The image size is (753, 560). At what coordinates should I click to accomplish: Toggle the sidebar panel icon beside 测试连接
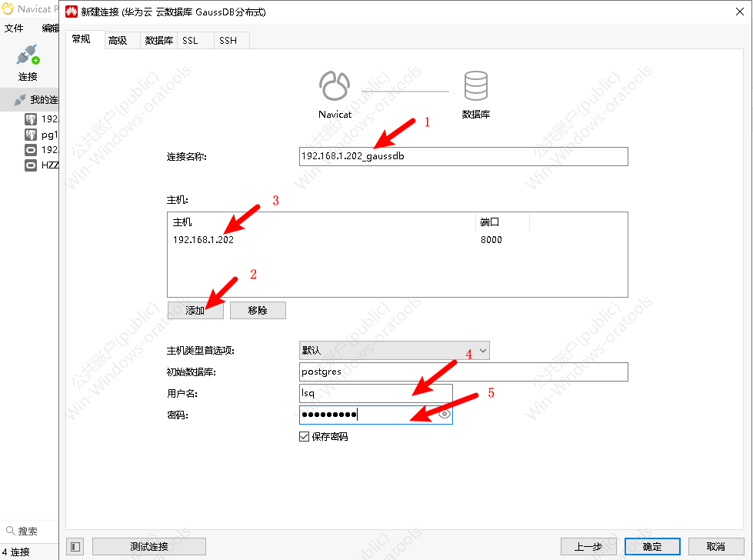(x=75, y=546)
